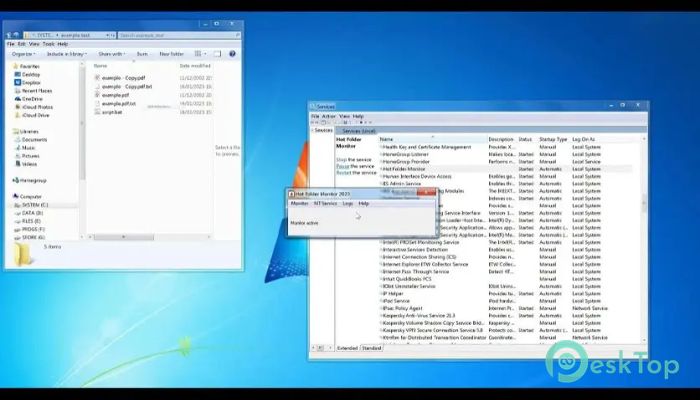This screenshot has width=700, height=400.
Task: Select the DATA (D:) drive
Action: point(29,213)
